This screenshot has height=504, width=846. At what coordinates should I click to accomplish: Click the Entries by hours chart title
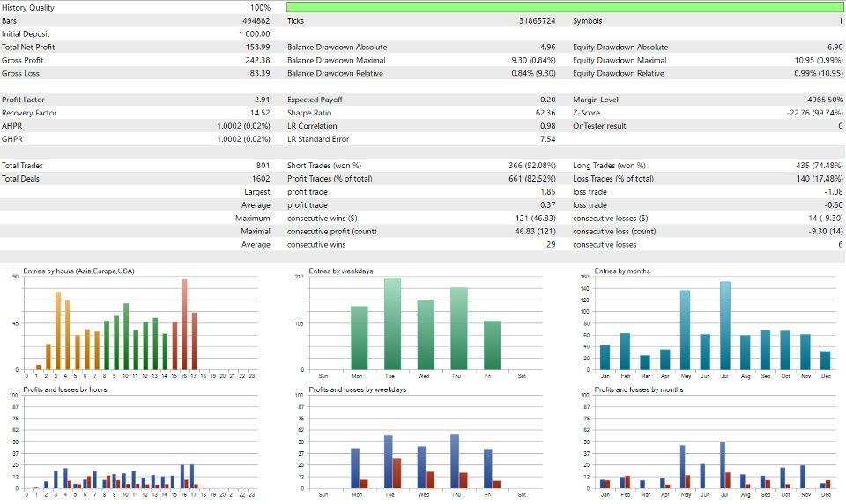click(x=78, y=271)
